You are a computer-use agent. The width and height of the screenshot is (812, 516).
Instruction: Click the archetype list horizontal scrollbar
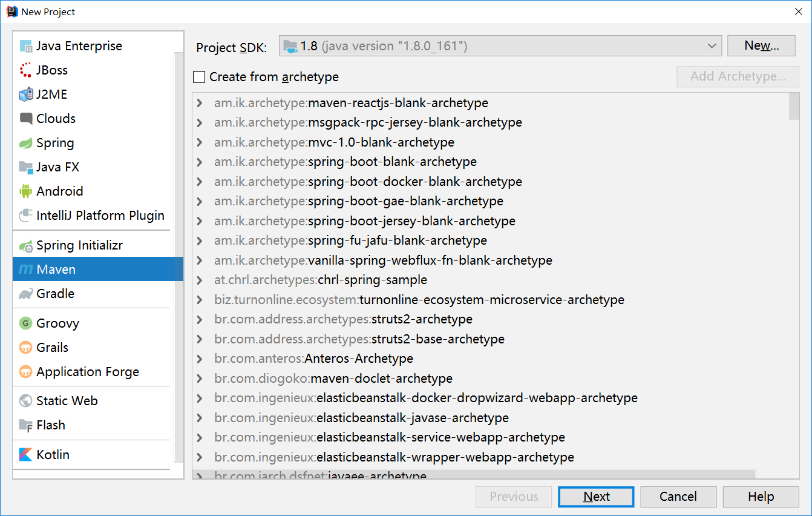474,474
